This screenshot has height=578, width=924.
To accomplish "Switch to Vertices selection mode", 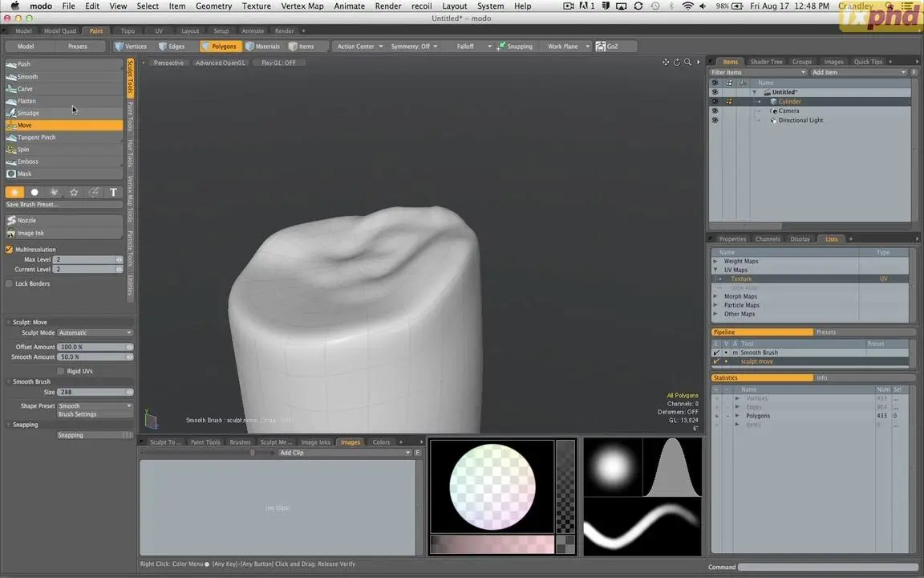I will (131, 46).
